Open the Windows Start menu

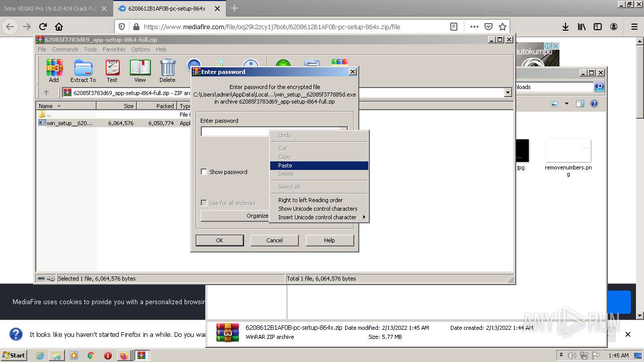[14, 355]
